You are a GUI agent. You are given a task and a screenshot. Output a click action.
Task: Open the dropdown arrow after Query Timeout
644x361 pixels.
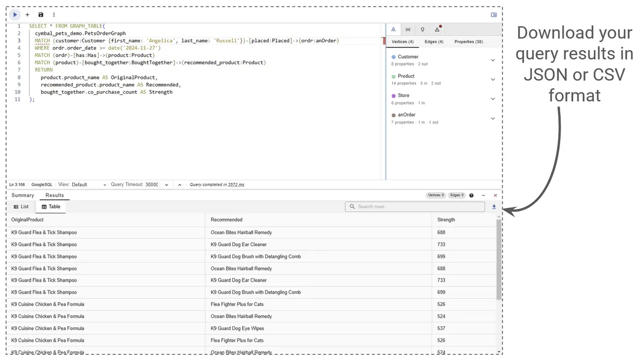166,185
